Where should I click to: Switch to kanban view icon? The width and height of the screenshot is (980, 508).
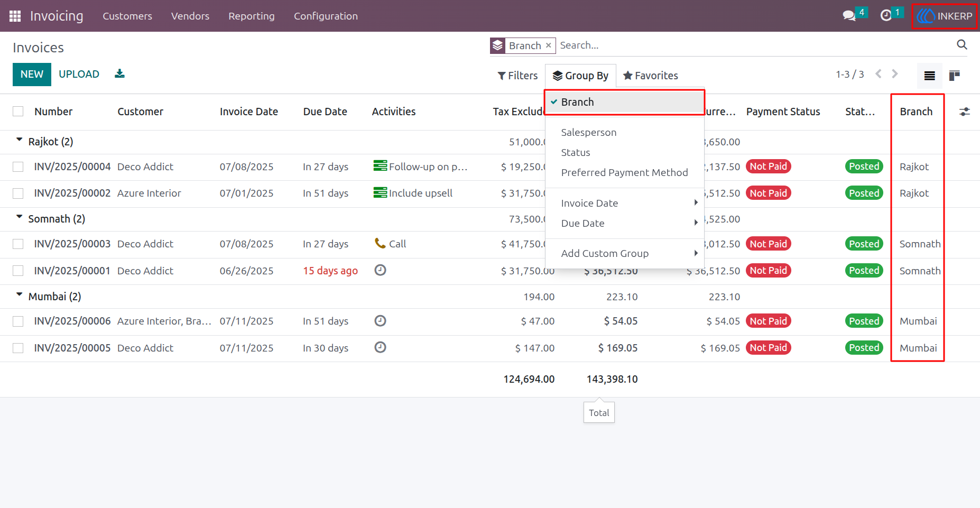click(955, 76)
